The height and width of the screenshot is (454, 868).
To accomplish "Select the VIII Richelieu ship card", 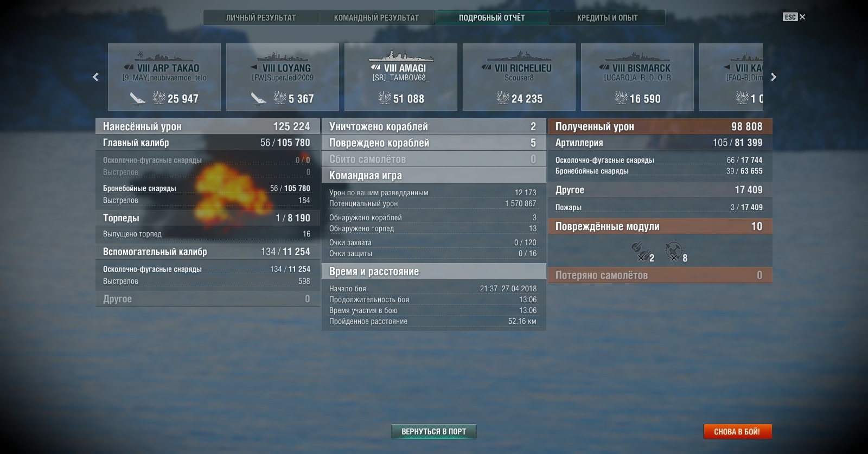I will pyautogui.click(x=519, y=77).
